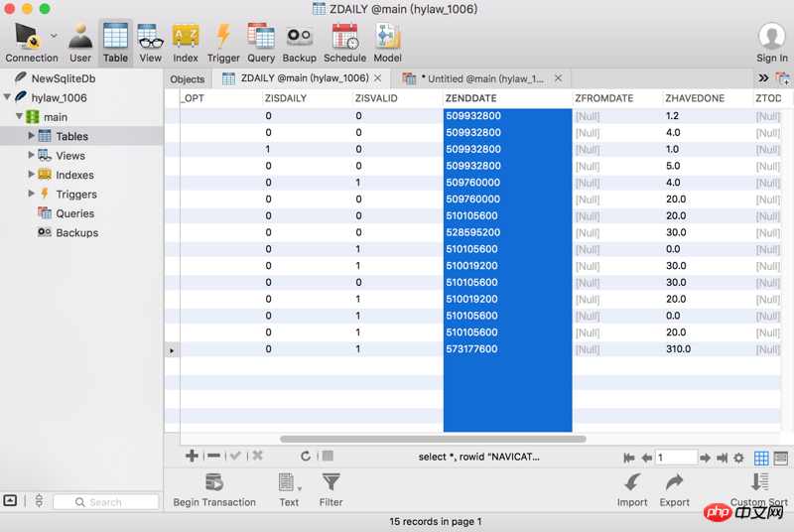This screenshot has height=532, width=794.
Task: Switch to form view
Action: pyautogui.click(x=781, y=459)
